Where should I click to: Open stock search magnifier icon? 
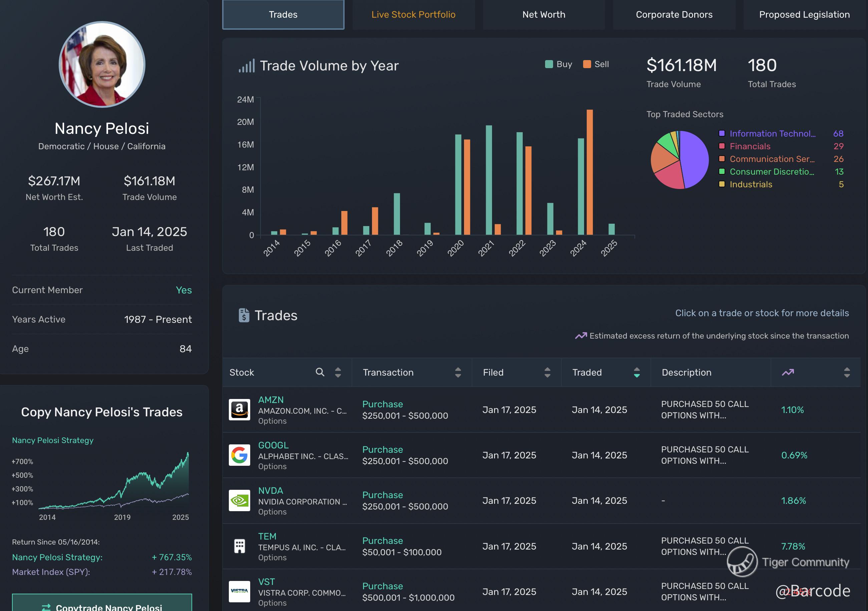pos(320,372)
